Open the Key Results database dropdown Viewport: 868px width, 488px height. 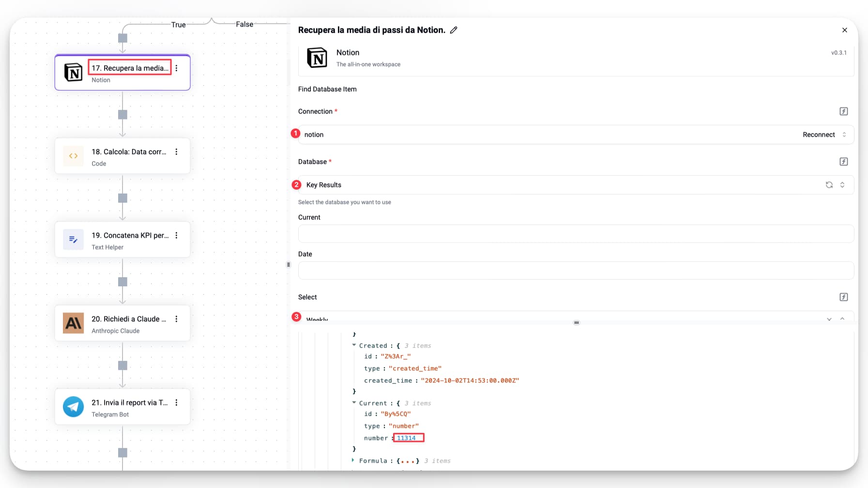pos(842,185)
